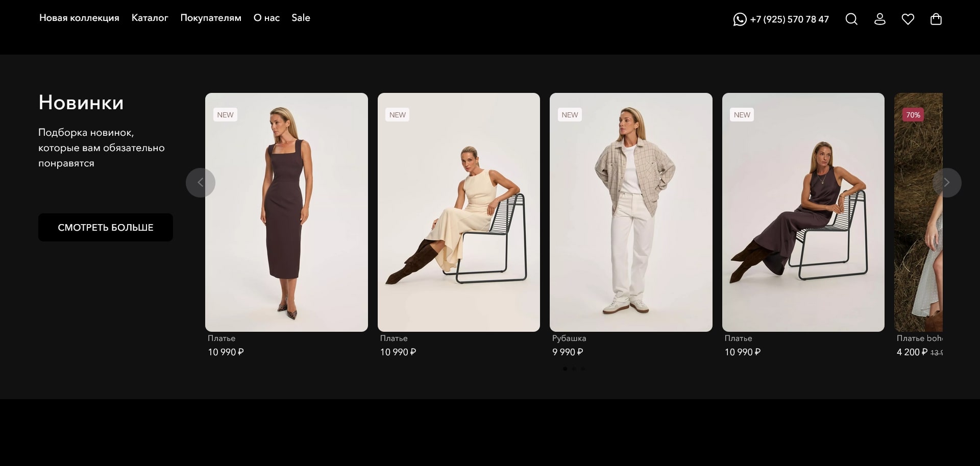This screenshot has height=466, width=980.
Task: Open the Рубашка product priced 9 990 ₽
Action: (x=630, y=212)
